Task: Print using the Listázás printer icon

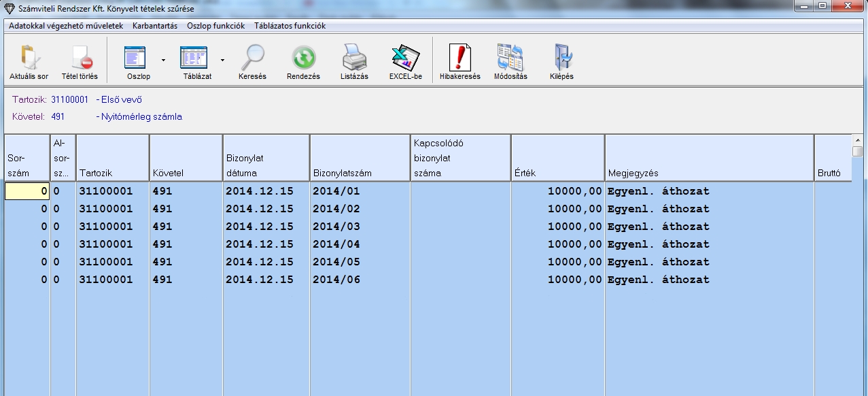Action: [354, 59]
